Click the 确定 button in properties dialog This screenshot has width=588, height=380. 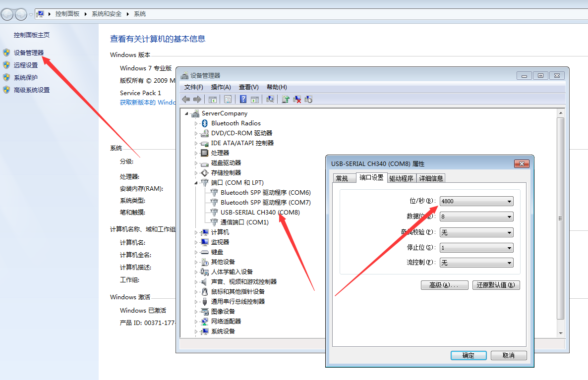(x=469, y=355)
